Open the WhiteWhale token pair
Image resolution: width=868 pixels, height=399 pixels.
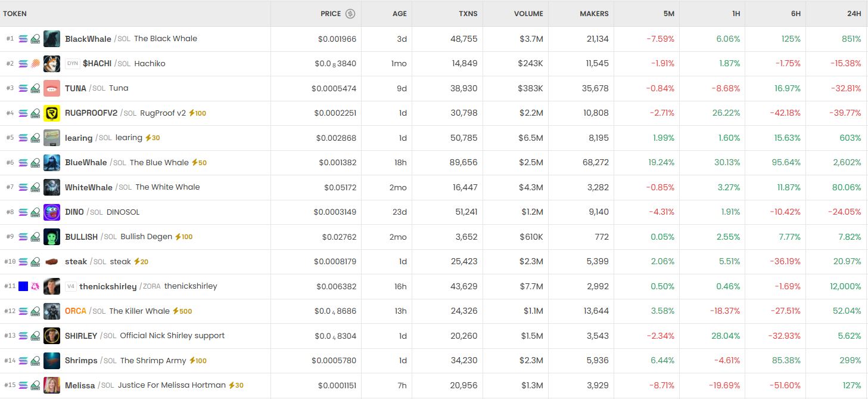tap(89, 187)
